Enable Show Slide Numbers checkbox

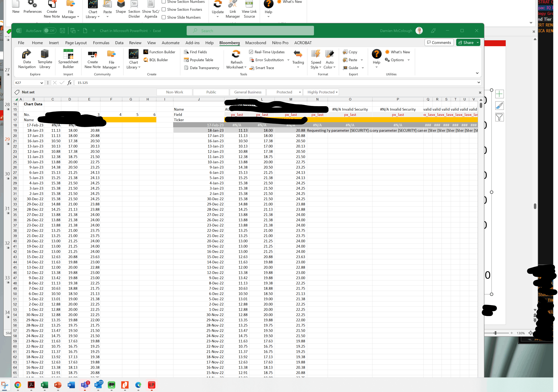(164, 17)
